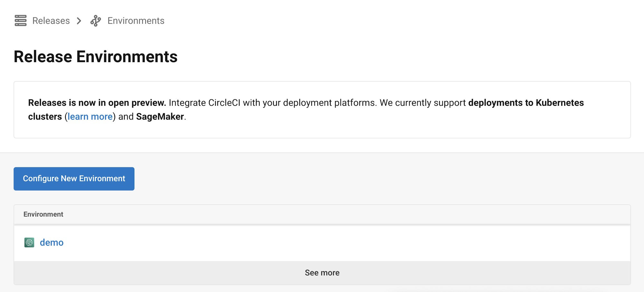Open the demo environment
This screenshot has height=292, width=644.
(x=52, y=242)
